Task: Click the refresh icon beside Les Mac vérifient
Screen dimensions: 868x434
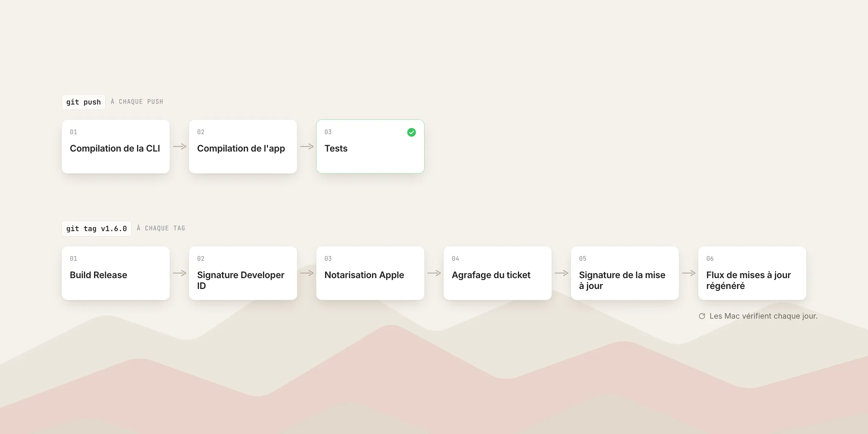Action: point(702,316)
